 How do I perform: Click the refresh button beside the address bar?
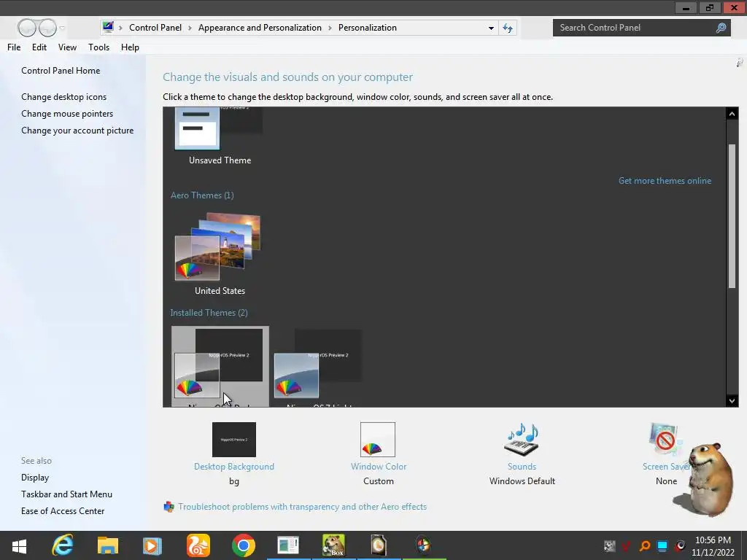[x=508, y=28]
